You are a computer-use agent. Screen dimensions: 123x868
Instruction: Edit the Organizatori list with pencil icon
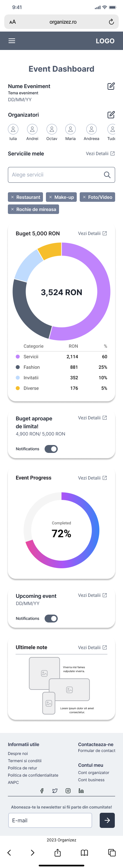pyautogui.click(x=111, y=115)
